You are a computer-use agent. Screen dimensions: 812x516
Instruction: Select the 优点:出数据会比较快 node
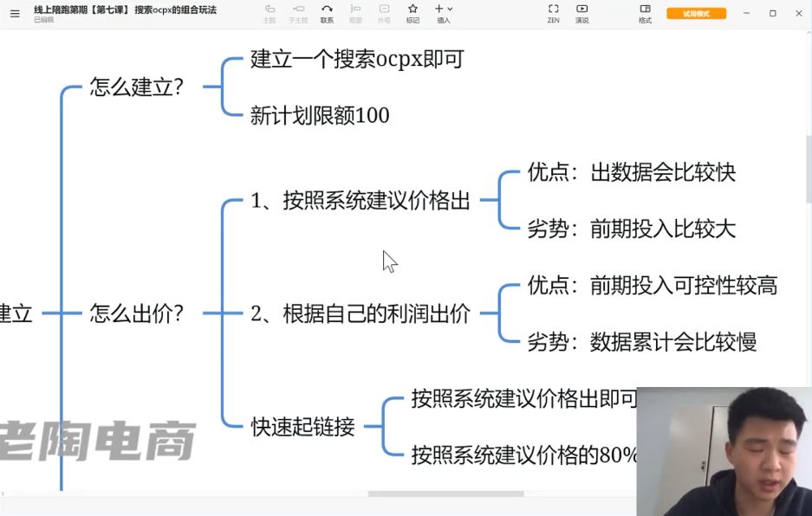pyautogui.click(x=631, y=171)
